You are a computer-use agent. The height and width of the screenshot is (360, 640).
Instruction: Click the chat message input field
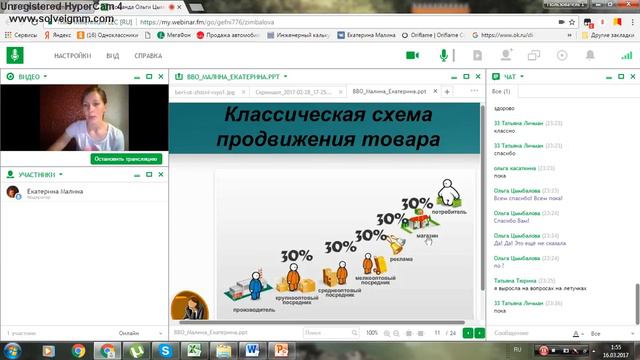point(531,333)
